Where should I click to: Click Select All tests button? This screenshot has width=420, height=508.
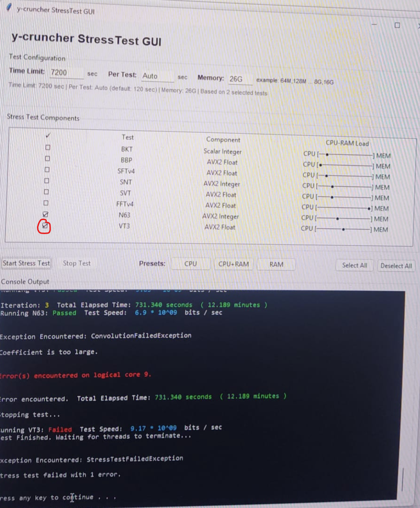[x=355, y=265]
